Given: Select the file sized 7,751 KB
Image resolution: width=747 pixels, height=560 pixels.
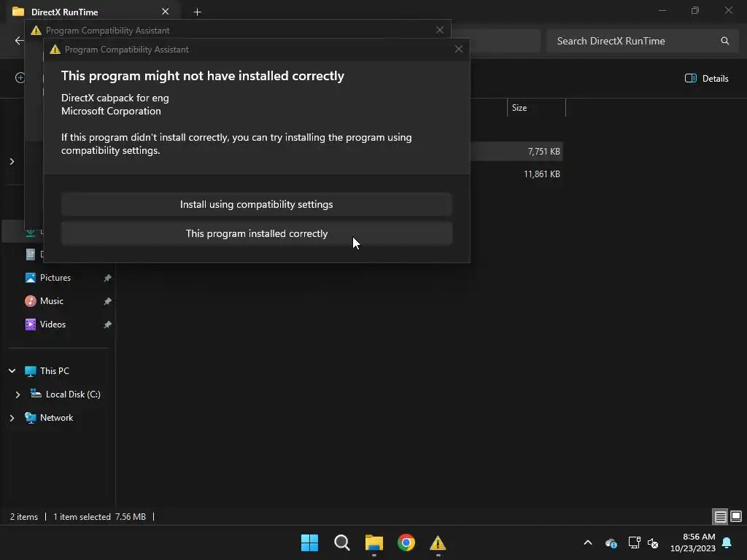Looking at the screenshot, I should [544, 152].
